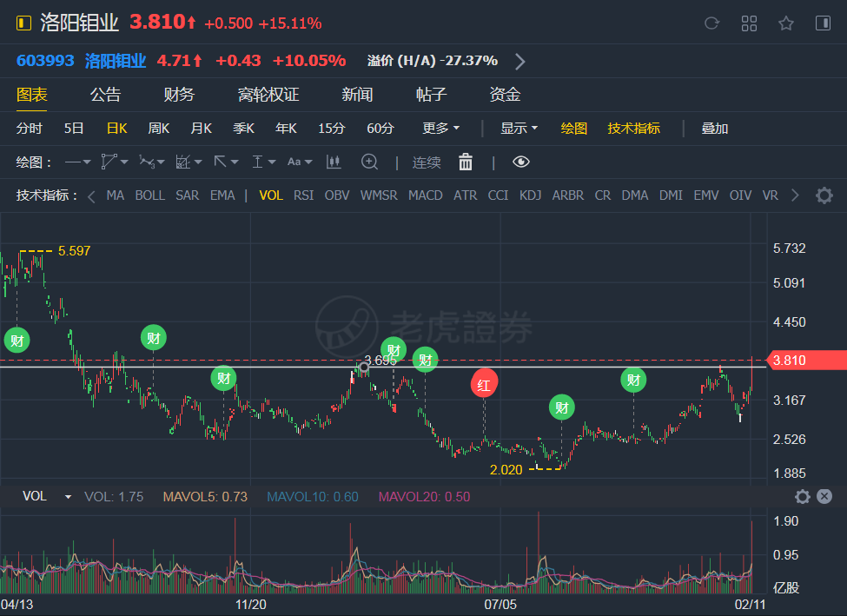Image resolution: width=847 pixels, height=616 pixels.
Task: Switch to the 公告 announcements tab
Action: pos(105,95)
